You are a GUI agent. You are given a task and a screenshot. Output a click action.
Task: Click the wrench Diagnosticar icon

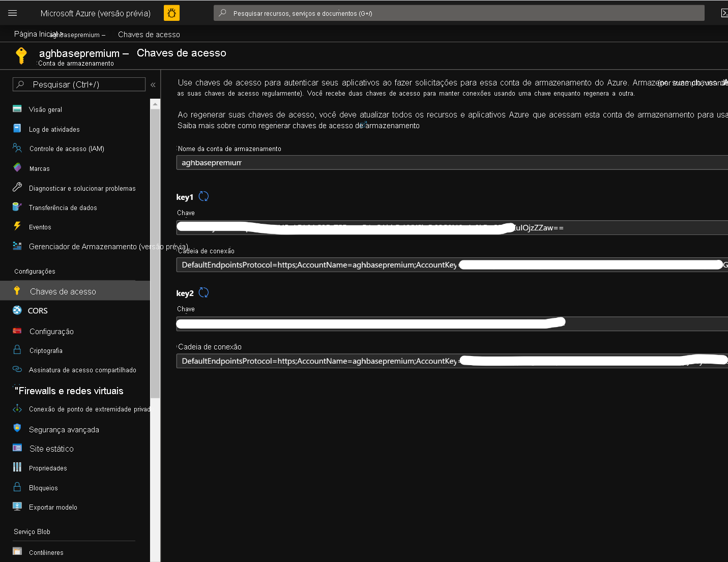coord(17,187)
